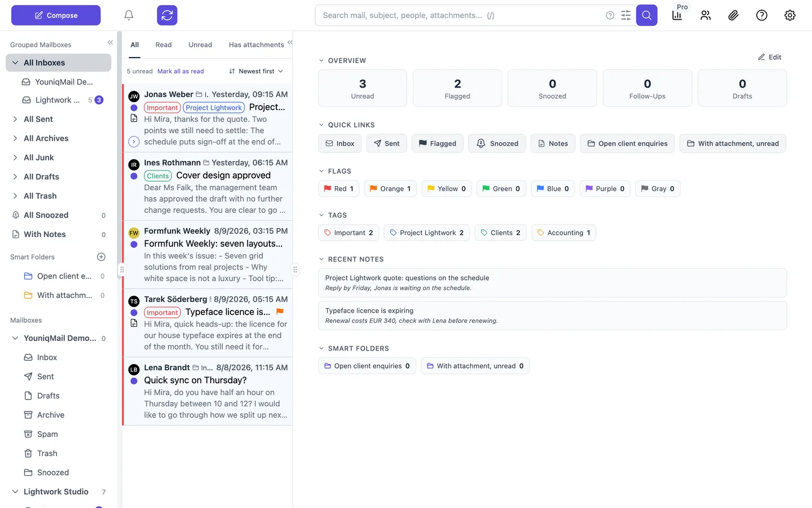Screen dimensions: 812x508
Task: Click the sync refresh icon
Action: click(x=167, y=15)
